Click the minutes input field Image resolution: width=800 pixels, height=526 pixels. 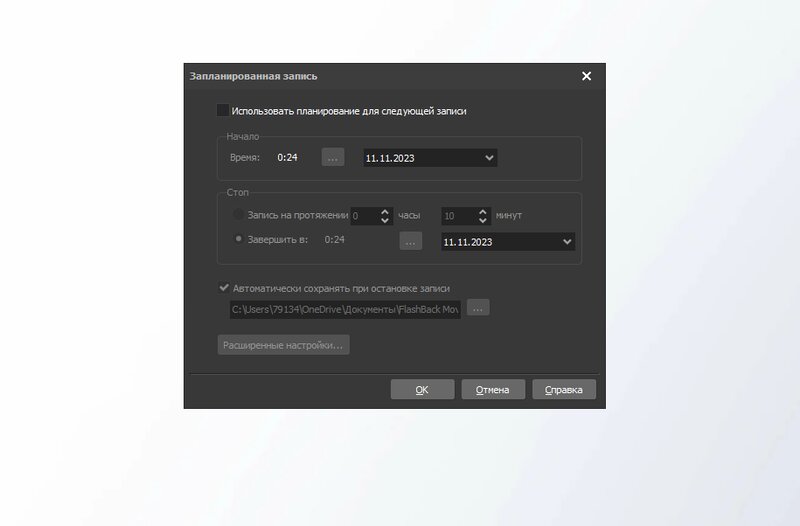click(x=459, y=216)
